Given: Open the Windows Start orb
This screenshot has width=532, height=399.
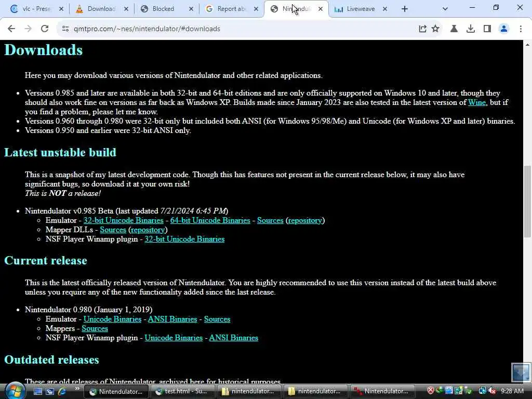Looking at the screenshot, I should coord(15,391).
